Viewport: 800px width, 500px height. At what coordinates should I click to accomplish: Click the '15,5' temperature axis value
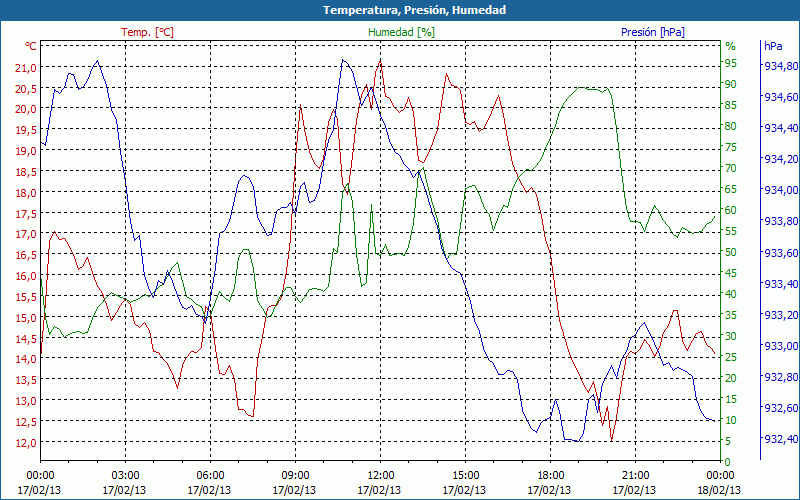(26, 296)
